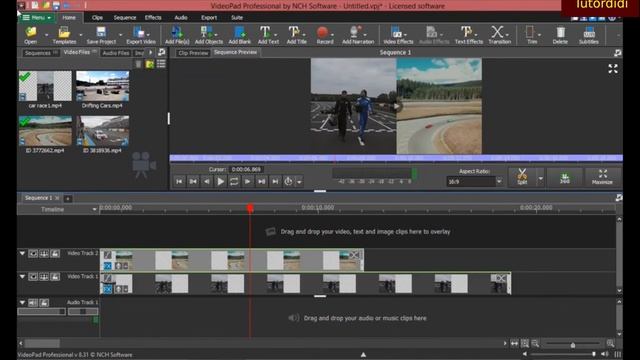
Task: Click the Export Video icon
Action: [x=141, y=35]
